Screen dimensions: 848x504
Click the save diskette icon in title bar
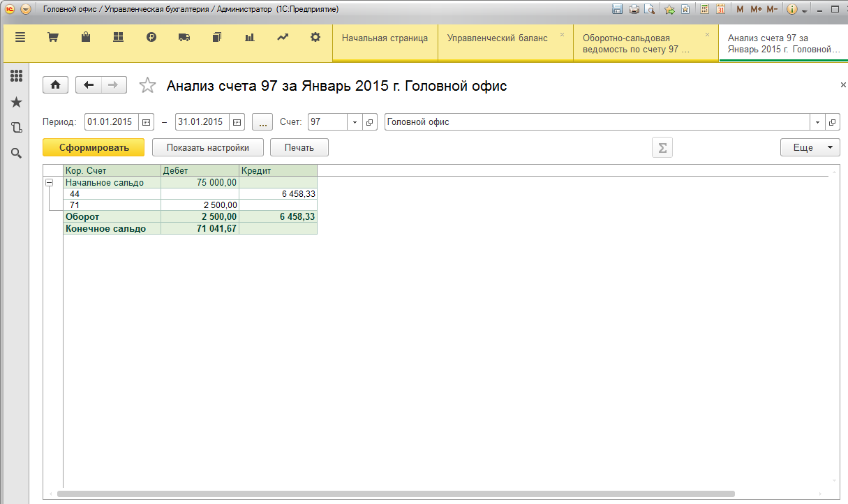(617, 9)
